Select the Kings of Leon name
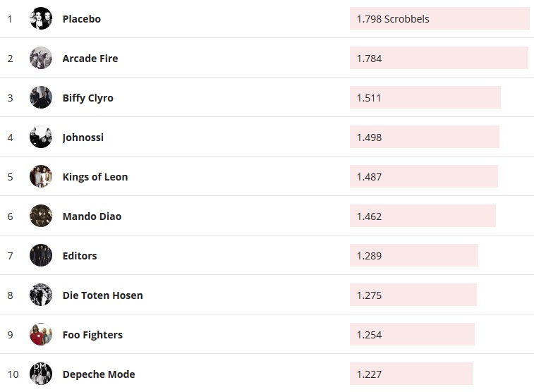This screenshot has height=392, width=534. click(95, 177)
